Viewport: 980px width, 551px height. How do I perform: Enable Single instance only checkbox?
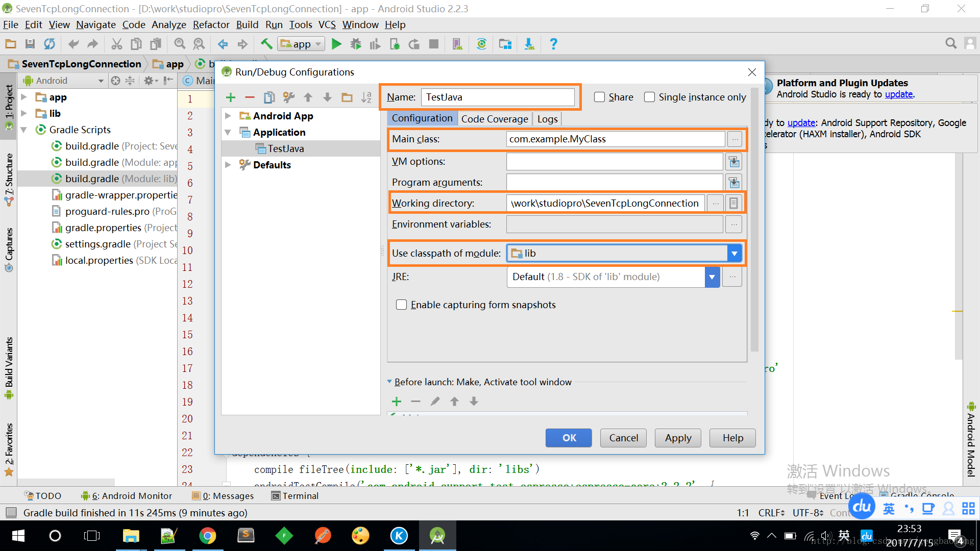point(649,97)
